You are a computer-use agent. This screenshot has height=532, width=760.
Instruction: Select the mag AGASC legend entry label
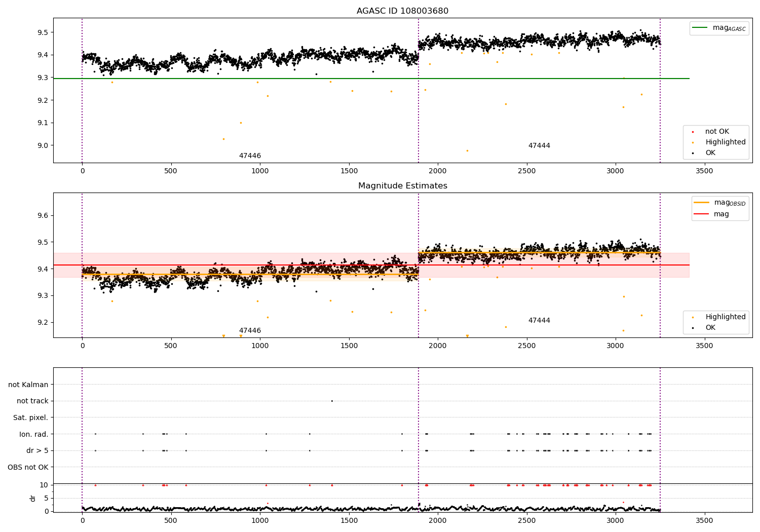click(729, 28)
